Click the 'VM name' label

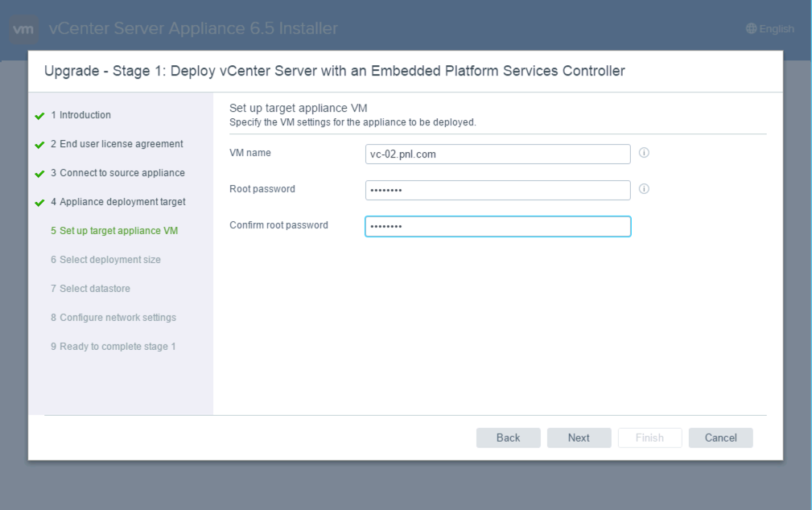(250, 153)
